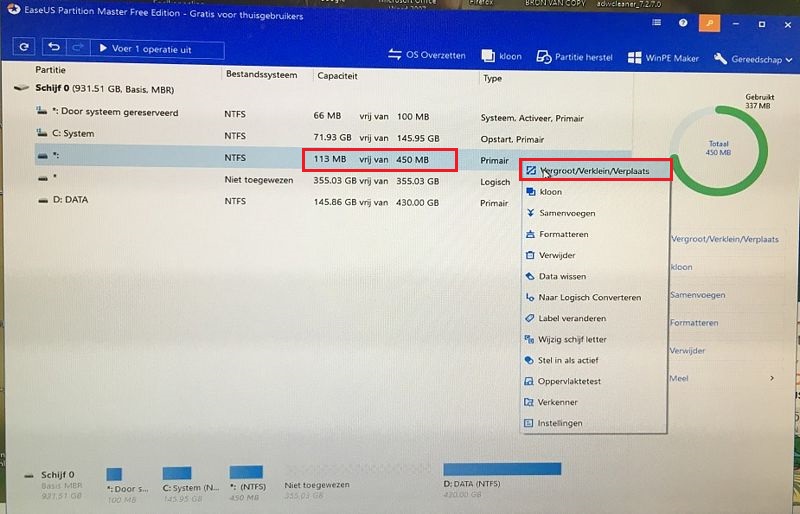The height and width of the screenshot is (514, 800).
Task: Click the Oppervlaktetest icon in the context menu
Action: (529, 381)
